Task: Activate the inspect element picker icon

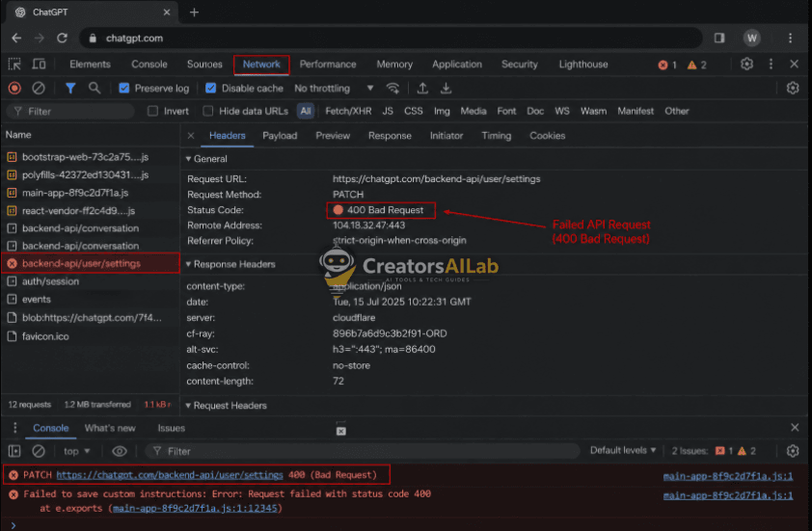Action: [x=14, y=65]
